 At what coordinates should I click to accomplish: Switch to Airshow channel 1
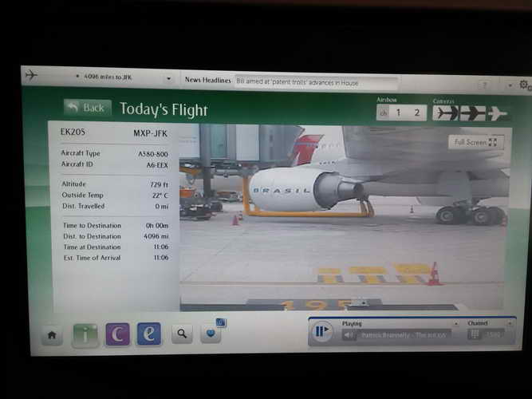click(x=398, y=113)
